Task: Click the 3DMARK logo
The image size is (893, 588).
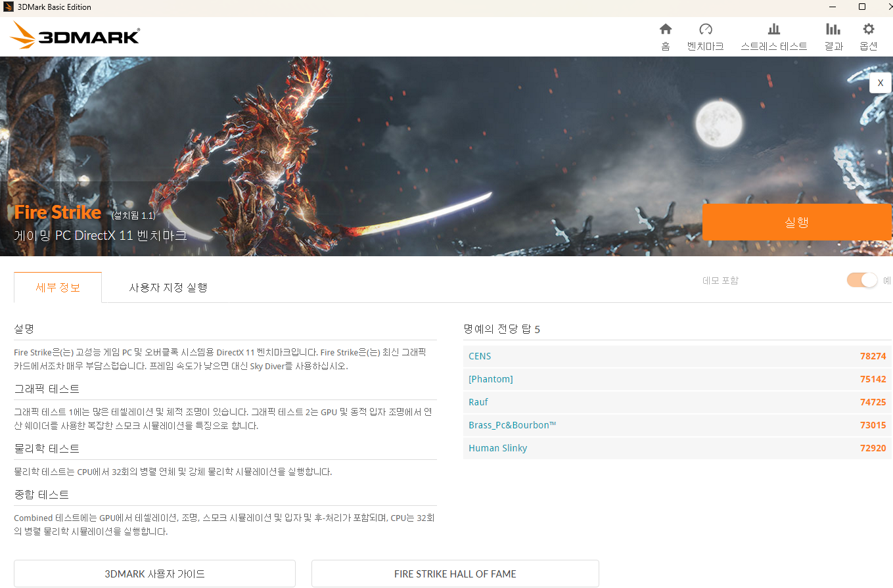Action: (x=75, y=36)
